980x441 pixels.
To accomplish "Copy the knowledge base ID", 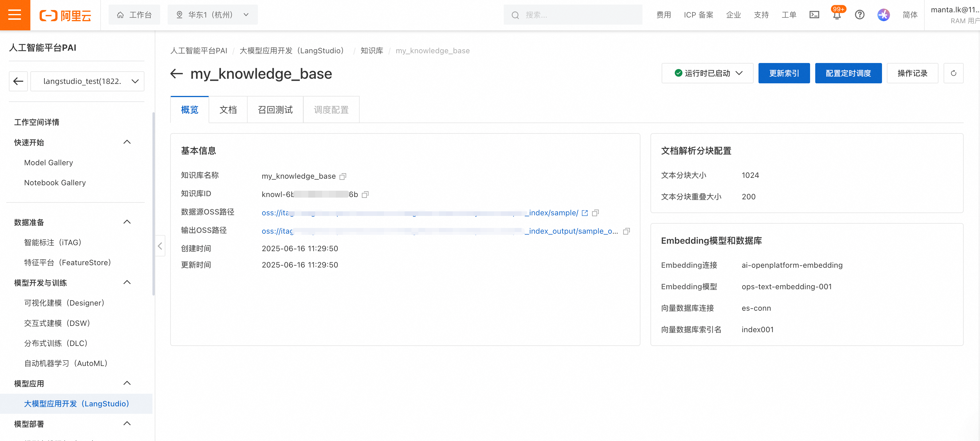I will (x=365, y=195).
